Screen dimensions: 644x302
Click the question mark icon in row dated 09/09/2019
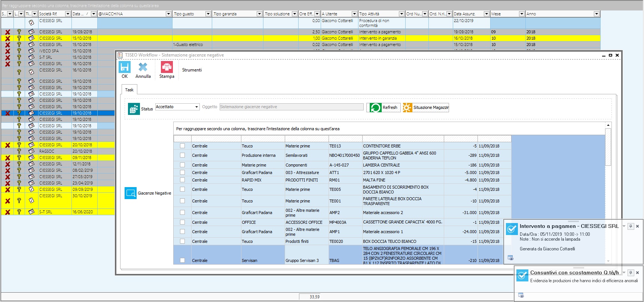[19, 189]
